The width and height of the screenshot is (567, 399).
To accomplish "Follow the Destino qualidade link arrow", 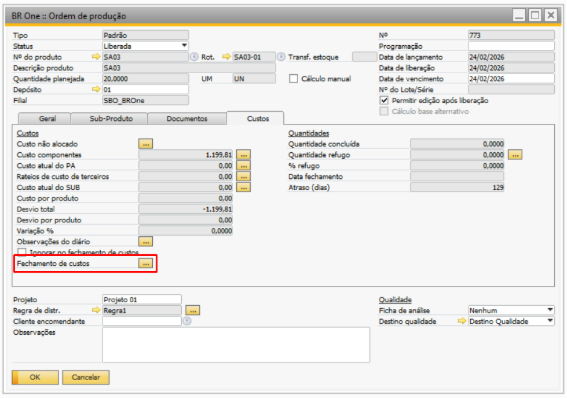I will (x=462, y=321).
